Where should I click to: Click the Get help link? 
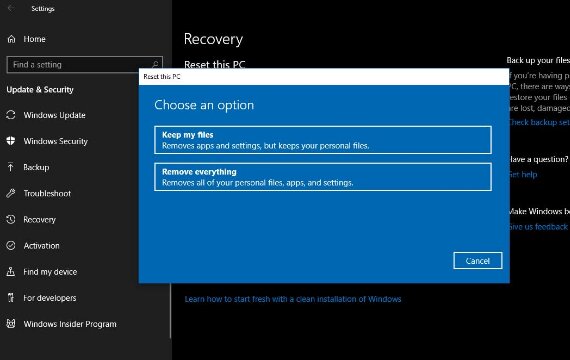pos(523,175)
